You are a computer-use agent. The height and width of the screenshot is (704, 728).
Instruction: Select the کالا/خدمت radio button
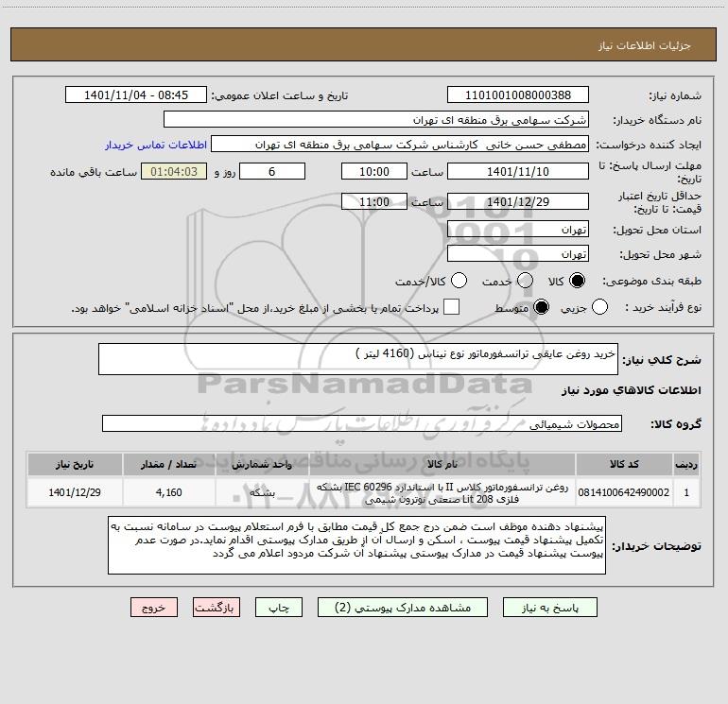click(x=459, y=281)
